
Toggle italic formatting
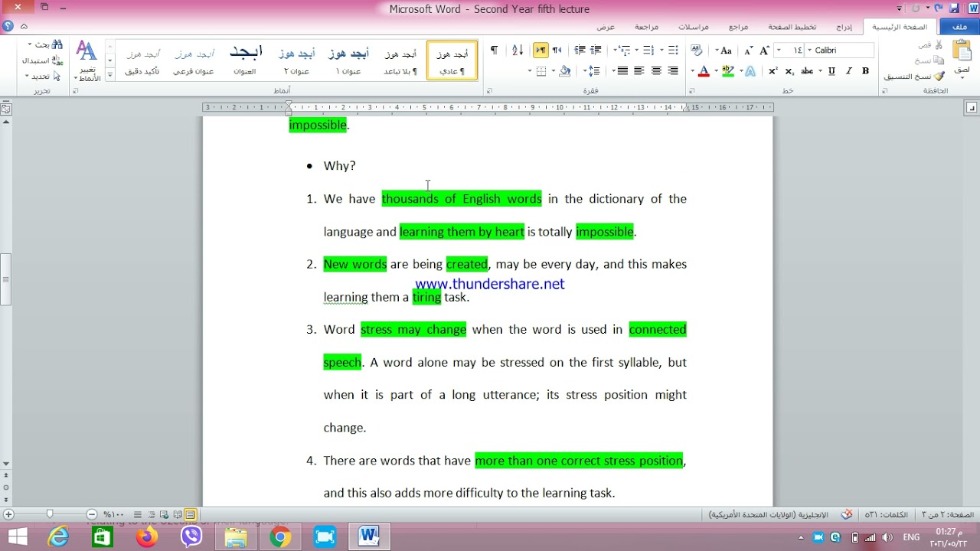pyautogui.click(x=849, y=71)
